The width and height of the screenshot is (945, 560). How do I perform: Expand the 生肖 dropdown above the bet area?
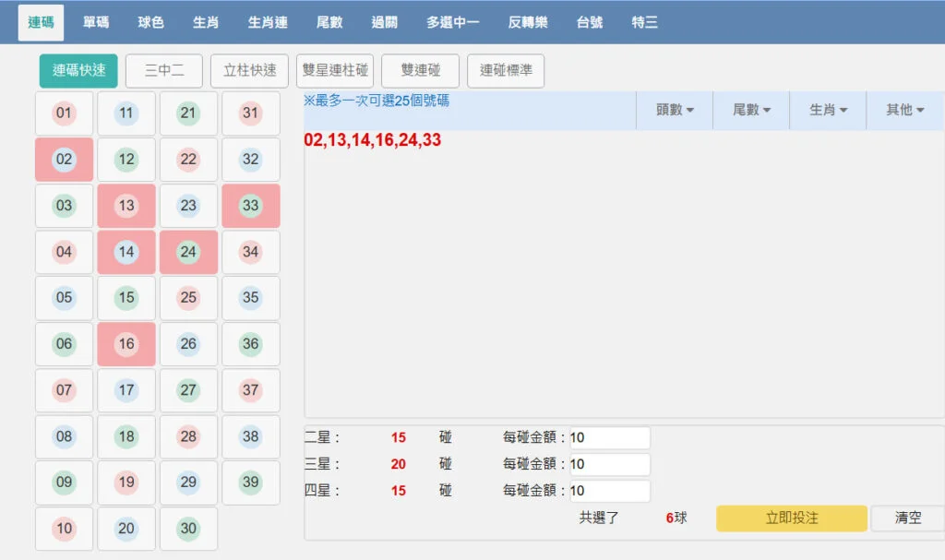coord(827,109)
